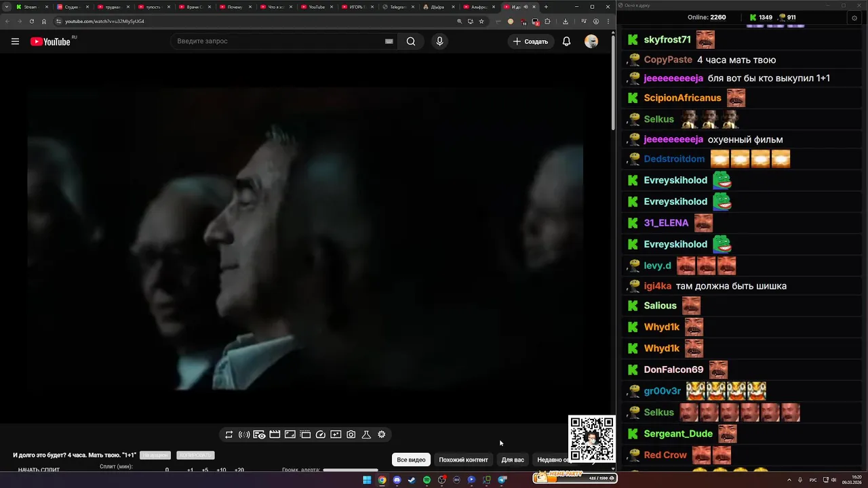Click the browser address bar URL
868x488 pixels.
104,21
